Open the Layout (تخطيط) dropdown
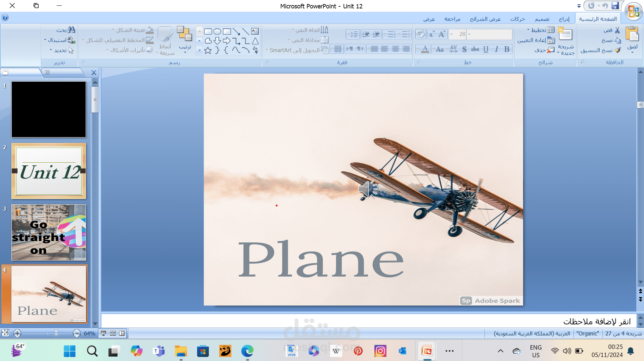The width and height of the screenshot is (644, 361). (x=540, y=30)
